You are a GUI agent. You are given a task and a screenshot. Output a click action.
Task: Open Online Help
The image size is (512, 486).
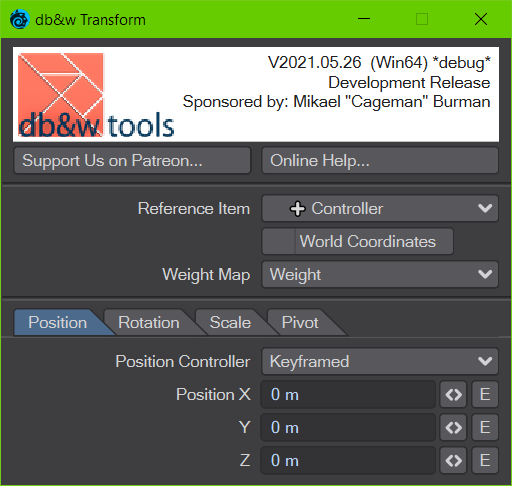tap(380, 161)
